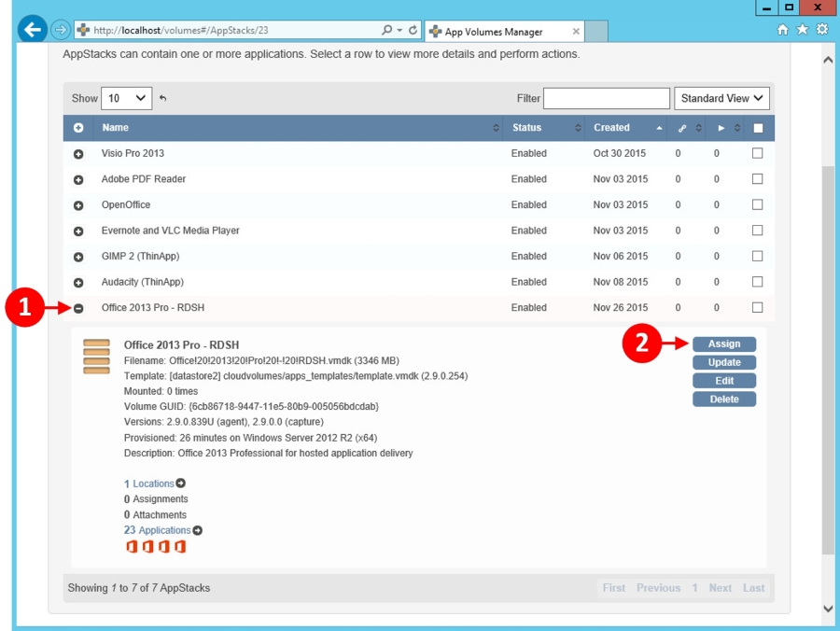Select the App Volumes Manager tab
The image size is (840, 631).
pos(504,32)
